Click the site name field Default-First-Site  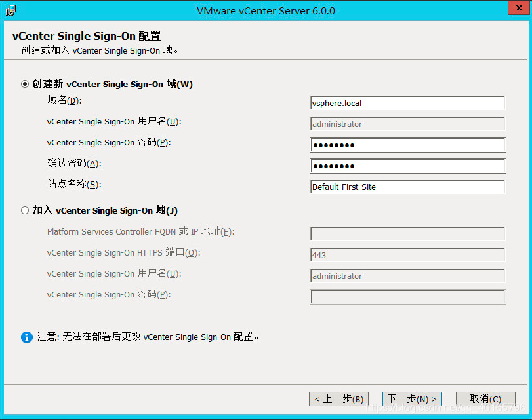[407, 187]
